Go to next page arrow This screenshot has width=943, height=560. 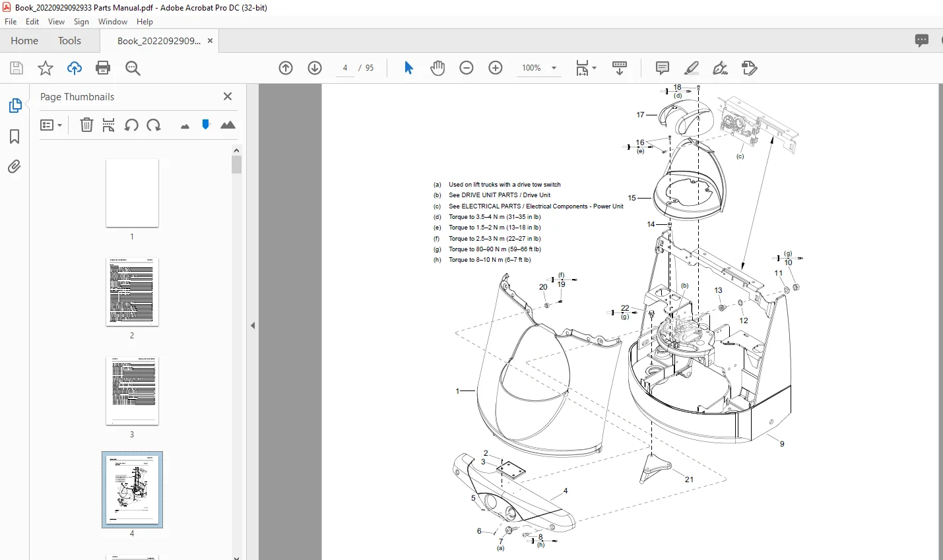[x=315, y=68]
